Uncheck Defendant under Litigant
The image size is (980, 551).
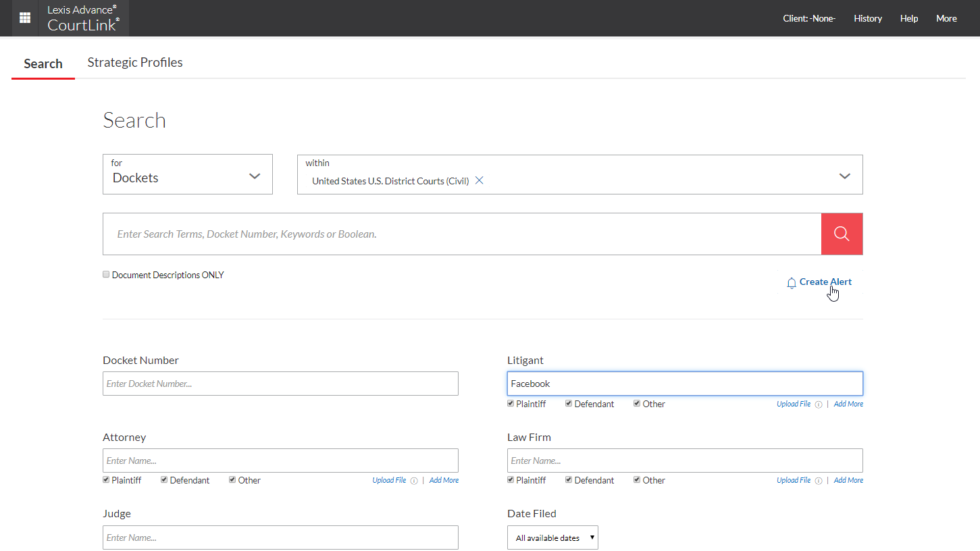click(x=568, y=403)
